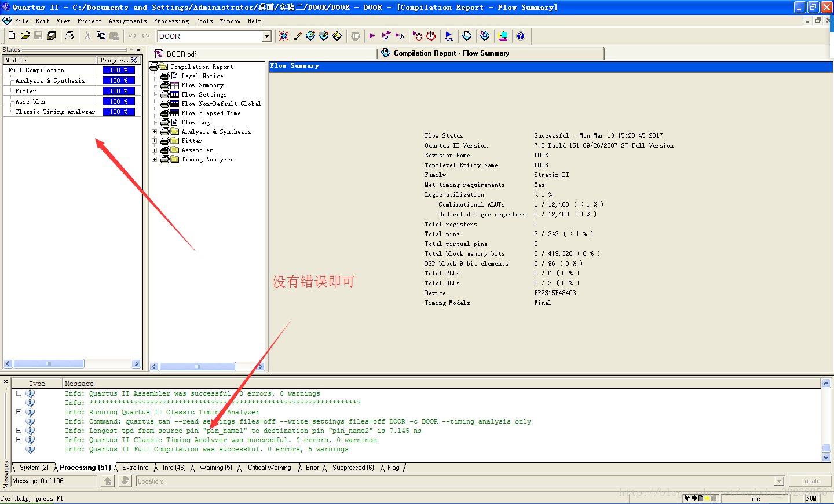Screen dimensions: 834x504
Task: Start Classic Timing Analyzer toolbar icon
Action: 400,36
